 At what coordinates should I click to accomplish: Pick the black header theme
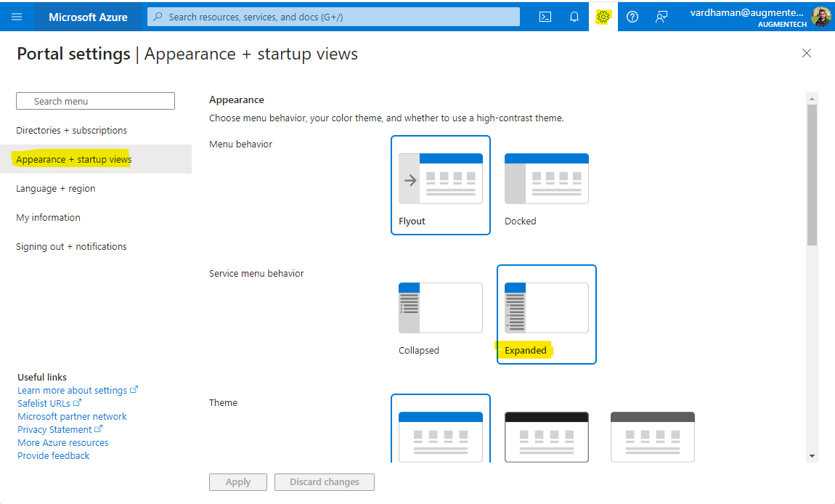click(546, 437)
